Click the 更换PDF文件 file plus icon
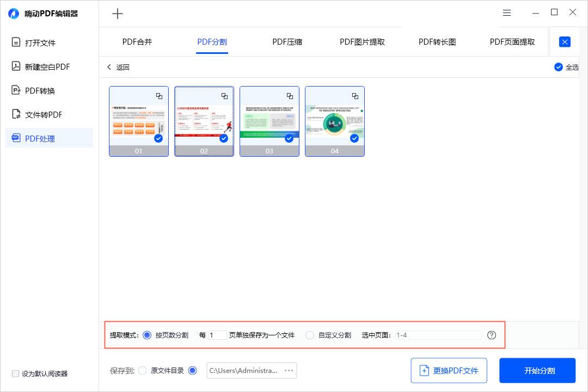The image size is (588, 392). [x=424, y=371]
